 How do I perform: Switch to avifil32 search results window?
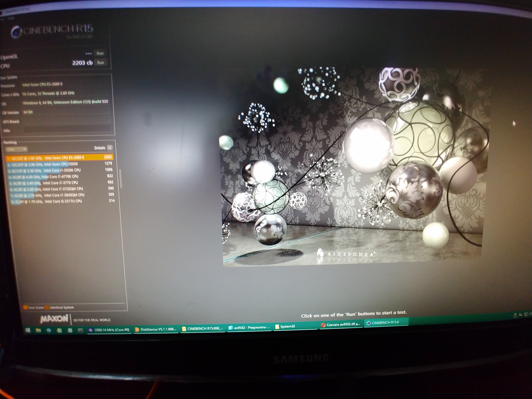(249, 327)
